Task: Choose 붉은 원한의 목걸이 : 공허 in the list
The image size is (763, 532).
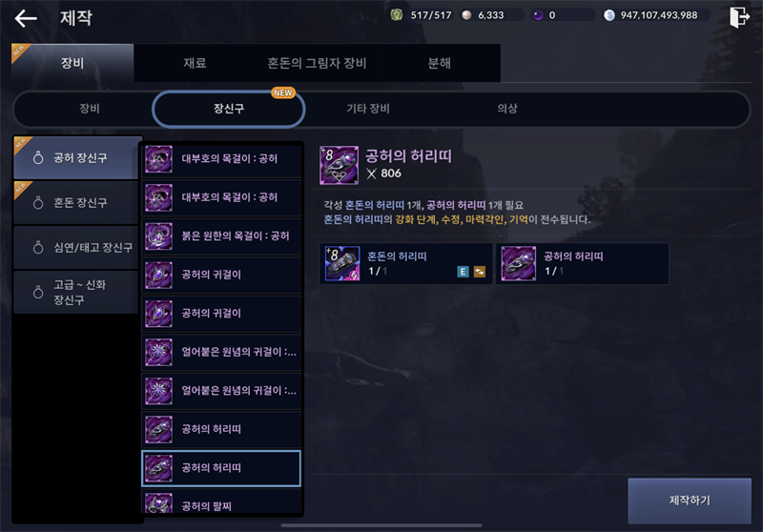Action: click(x=221, y=236)
